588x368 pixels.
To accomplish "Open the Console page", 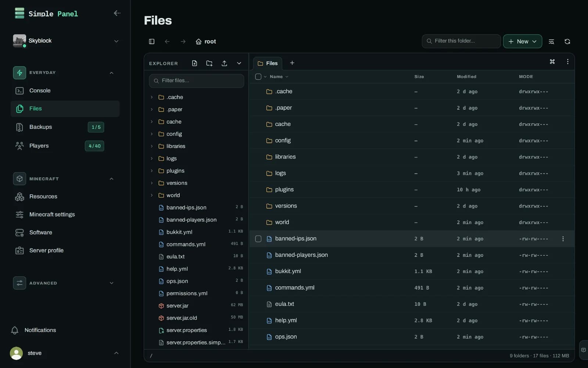I will coord(65,91).
